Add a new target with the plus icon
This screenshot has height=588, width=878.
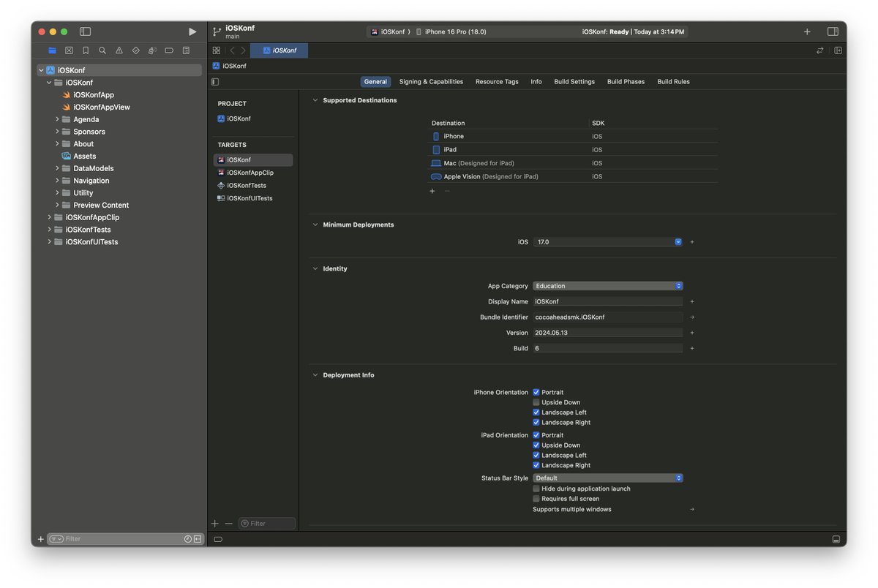(215, 524)
